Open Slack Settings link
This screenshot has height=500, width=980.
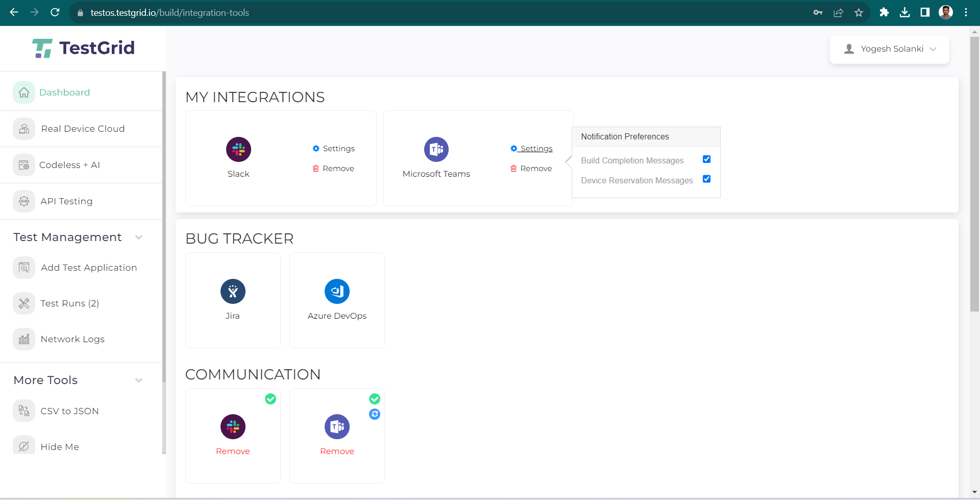[334, 149]
